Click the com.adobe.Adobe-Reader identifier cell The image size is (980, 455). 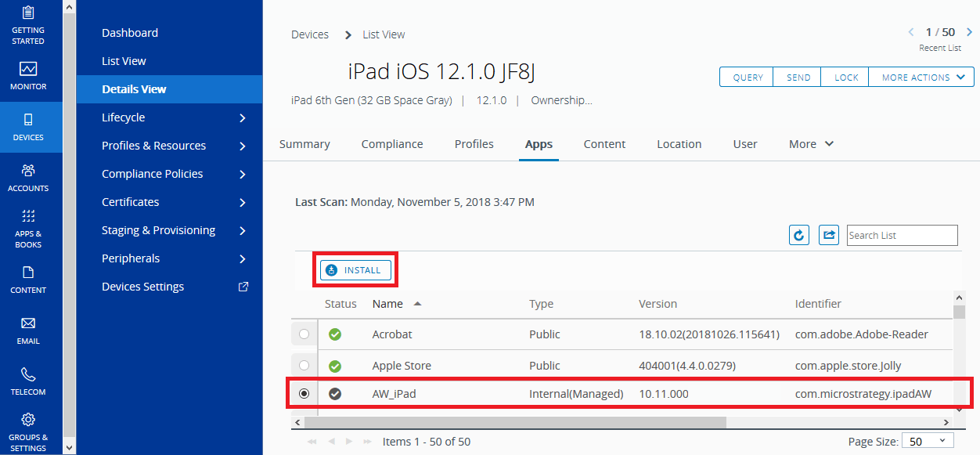point(861,334)
